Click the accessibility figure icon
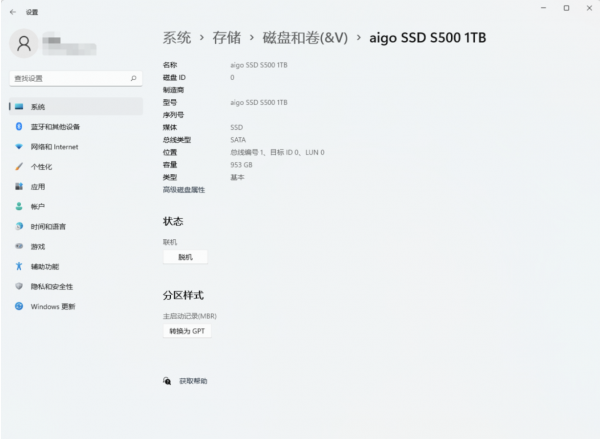 (19, 266)
